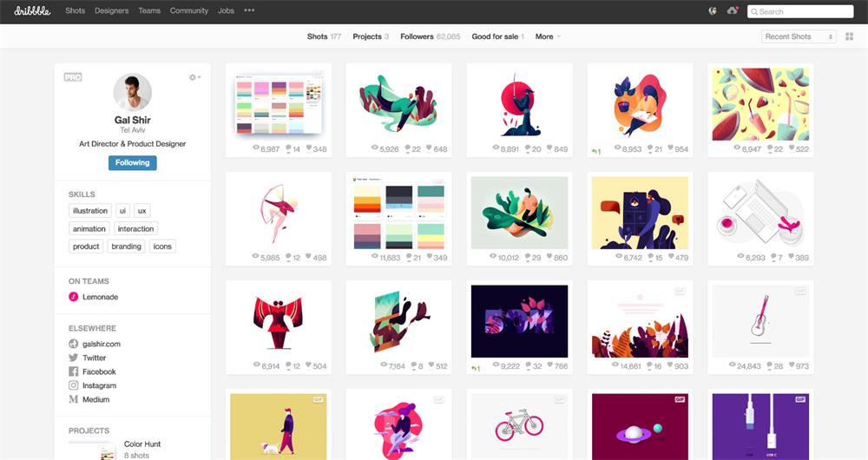The image size is (868, 460).
Task: Click the globe icon beside galshir.com
Action: pyautogui.click(x=73, y=344)
